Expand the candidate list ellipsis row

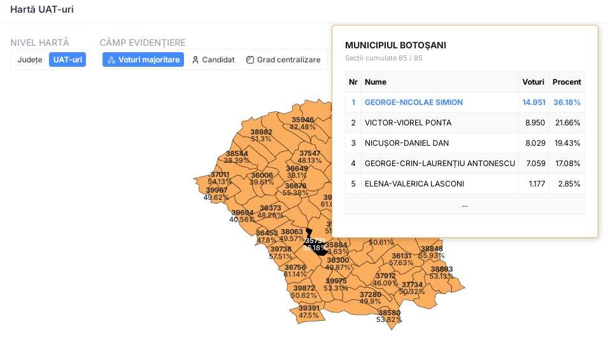pyautogui.click(x=465, y=204)
